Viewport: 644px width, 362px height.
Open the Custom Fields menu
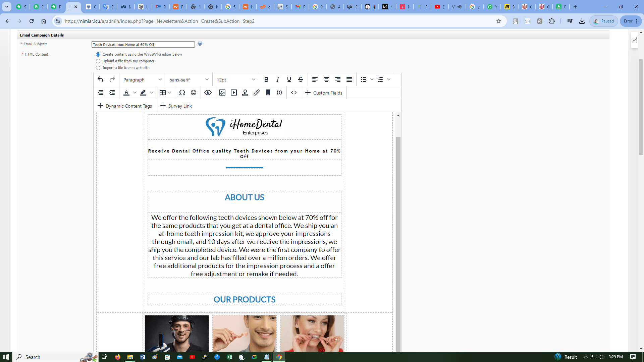(x=324, y=93)
